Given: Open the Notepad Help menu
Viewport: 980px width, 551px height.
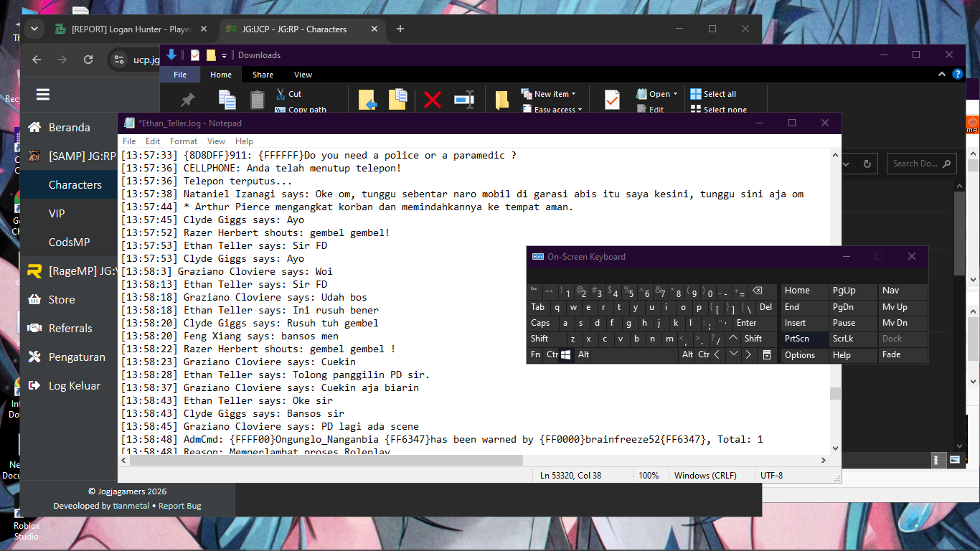Looking at the screenshot, I should 245,141.
